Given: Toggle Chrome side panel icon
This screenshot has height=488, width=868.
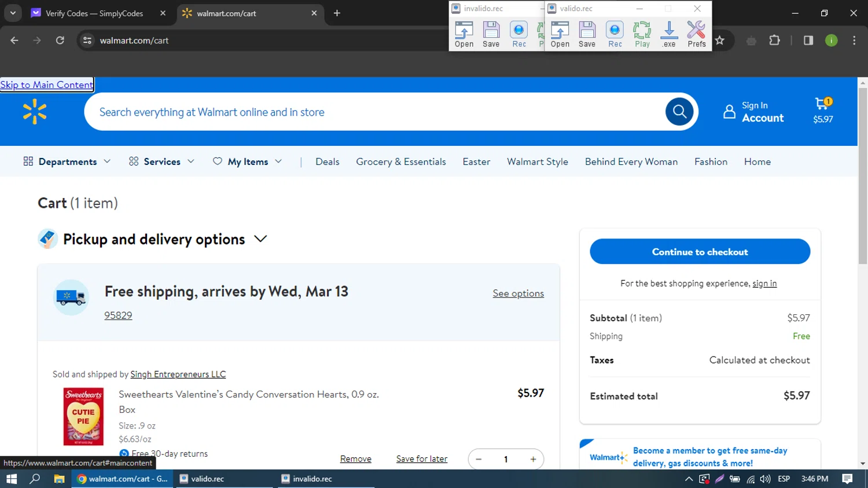Looking at the screenshot, I should pyautogui.click(x=808, y=41).
